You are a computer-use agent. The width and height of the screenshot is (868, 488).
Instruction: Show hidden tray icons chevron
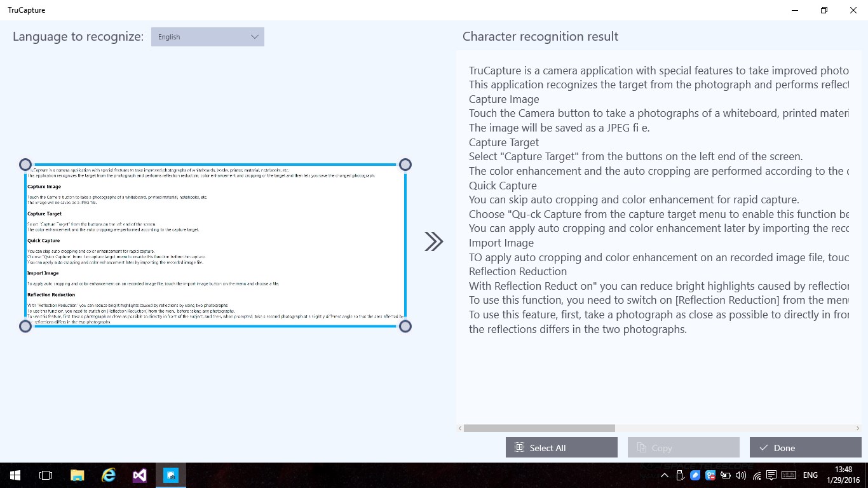(665, 475)
